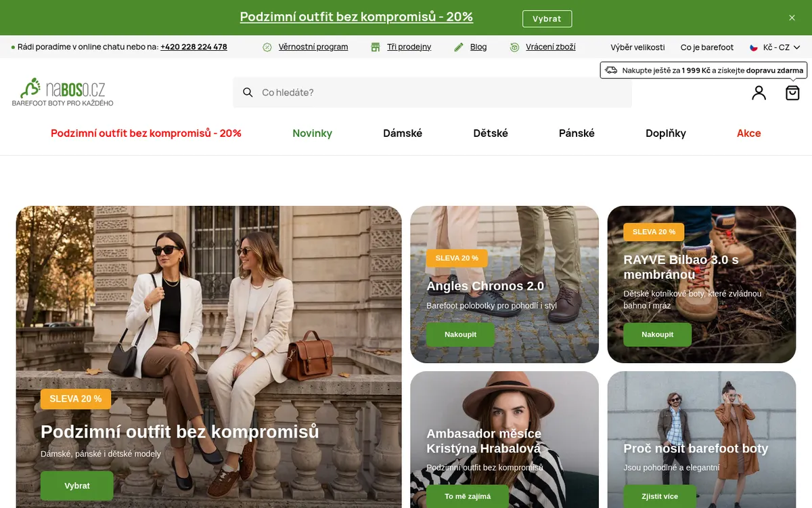Screen dimensions: 812x508
Task: Open the user account icon
Action: click(x=759, y=93)
